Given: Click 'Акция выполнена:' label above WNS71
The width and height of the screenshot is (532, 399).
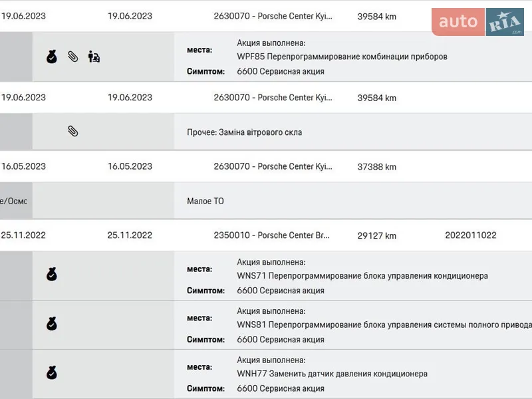Looking at the screenshot, I should click(271, 262).
